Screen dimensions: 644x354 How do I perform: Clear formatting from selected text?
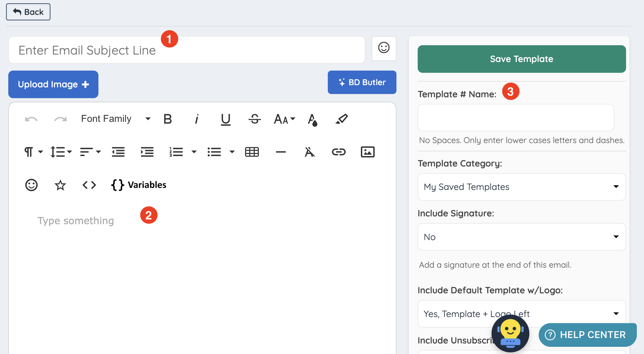point(310,152)
